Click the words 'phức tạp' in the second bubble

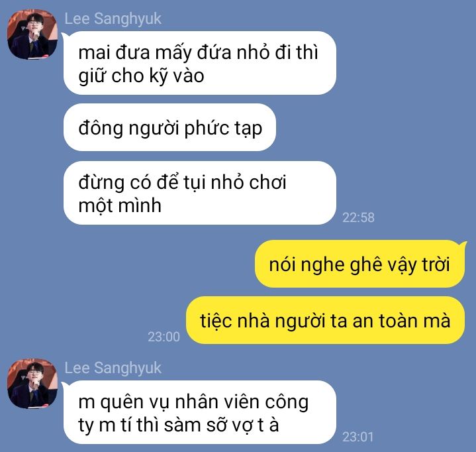pos(223,129)
